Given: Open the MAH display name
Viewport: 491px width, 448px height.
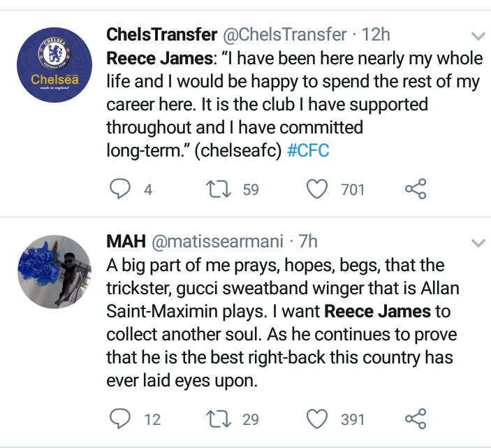Looking at the screenshot, I should coord(125,241).
